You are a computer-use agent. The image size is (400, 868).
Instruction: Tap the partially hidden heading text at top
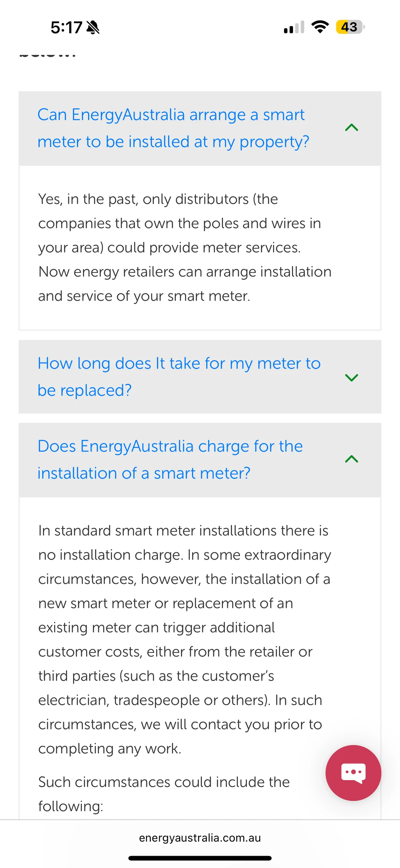[x=47, y=54]
